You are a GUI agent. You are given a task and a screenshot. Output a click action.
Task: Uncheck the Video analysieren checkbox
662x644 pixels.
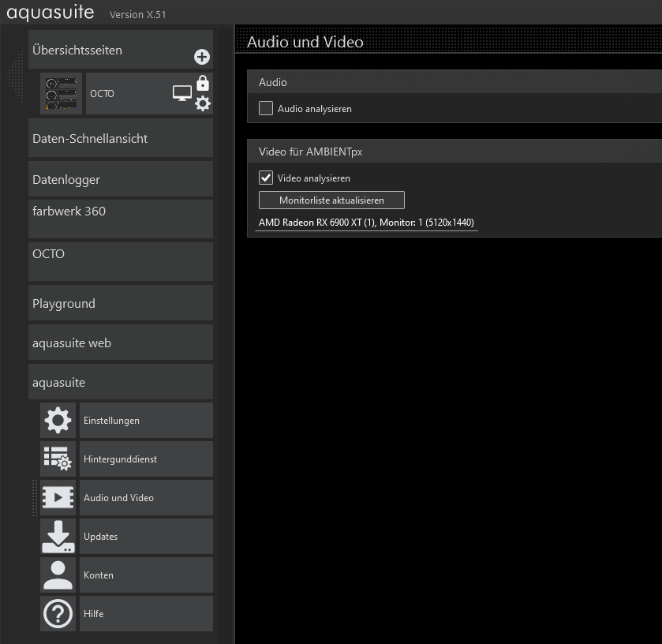(266, 178)
